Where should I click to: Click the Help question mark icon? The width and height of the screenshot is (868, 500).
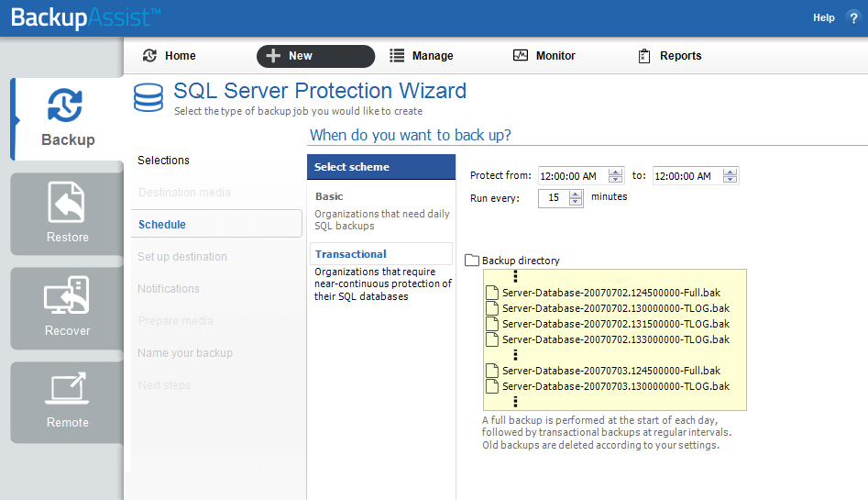[x=853, y=17]
